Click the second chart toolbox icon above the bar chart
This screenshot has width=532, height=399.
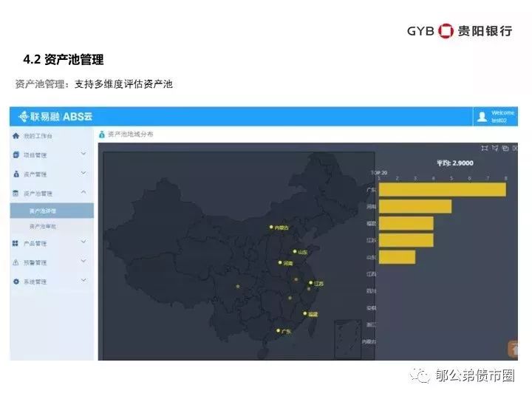point(495,148)
